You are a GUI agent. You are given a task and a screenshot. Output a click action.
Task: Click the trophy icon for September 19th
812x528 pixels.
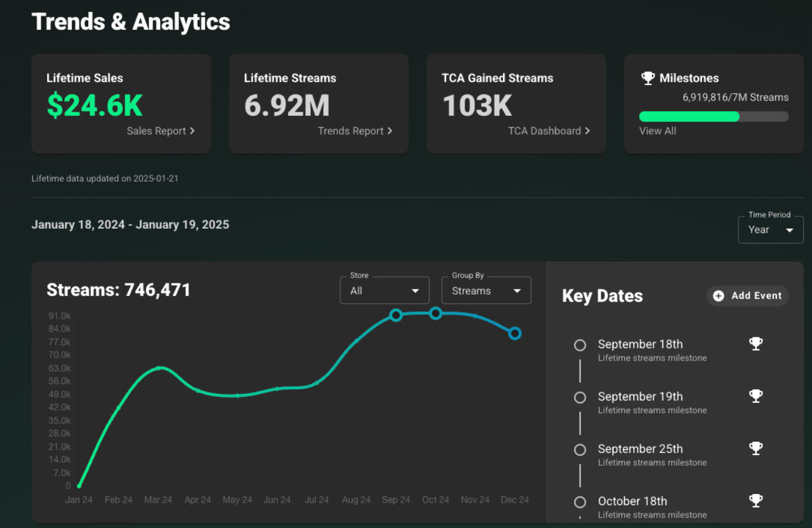click(756, 396)
